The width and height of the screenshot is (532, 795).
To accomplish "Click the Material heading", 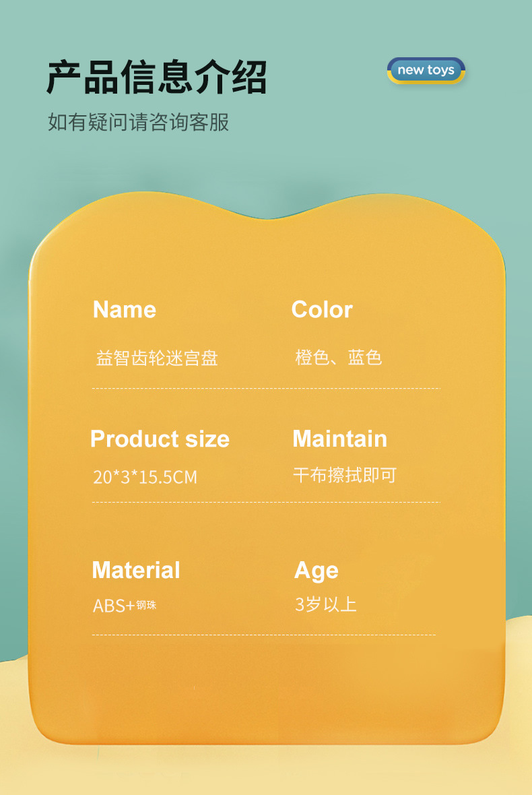I will point(136,570).
